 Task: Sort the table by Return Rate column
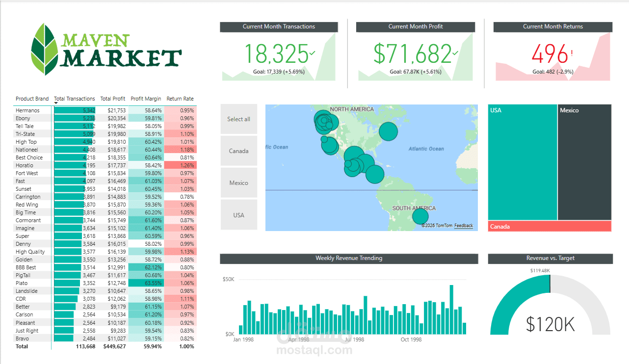coord(180,99)
